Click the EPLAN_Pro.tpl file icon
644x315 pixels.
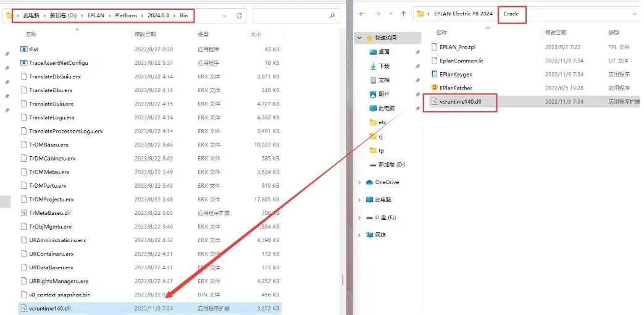coord(435,47)
